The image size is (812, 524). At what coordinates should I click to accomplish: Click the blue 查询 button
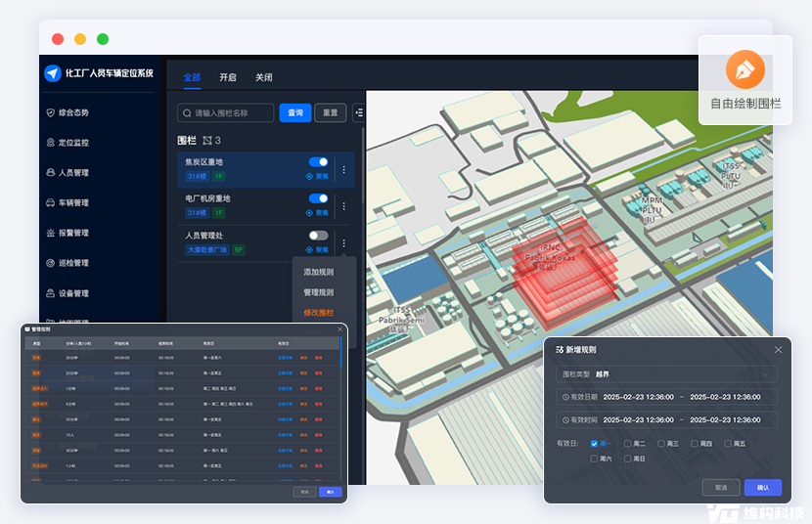click(x=294, y=113)
